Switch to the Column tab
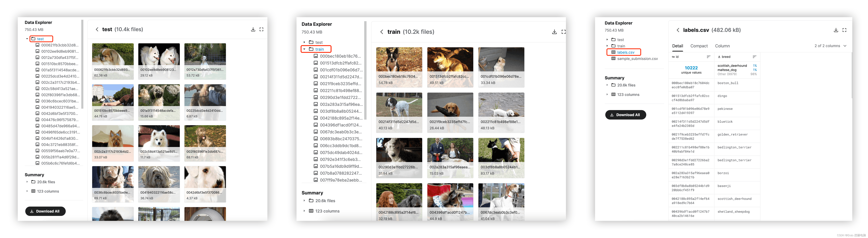 722,46
